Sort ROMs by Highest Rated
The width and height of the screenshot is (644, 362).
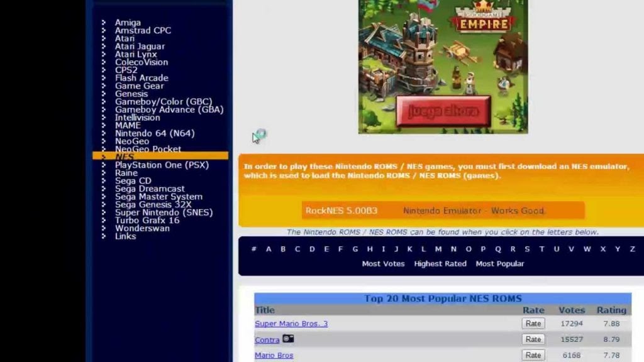pyautogui.click(x=440, y=264)
